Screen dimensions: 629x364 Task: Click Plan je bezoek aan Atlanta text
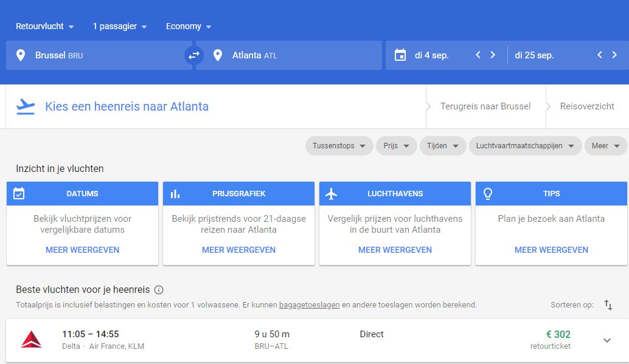tap(551, 219)
